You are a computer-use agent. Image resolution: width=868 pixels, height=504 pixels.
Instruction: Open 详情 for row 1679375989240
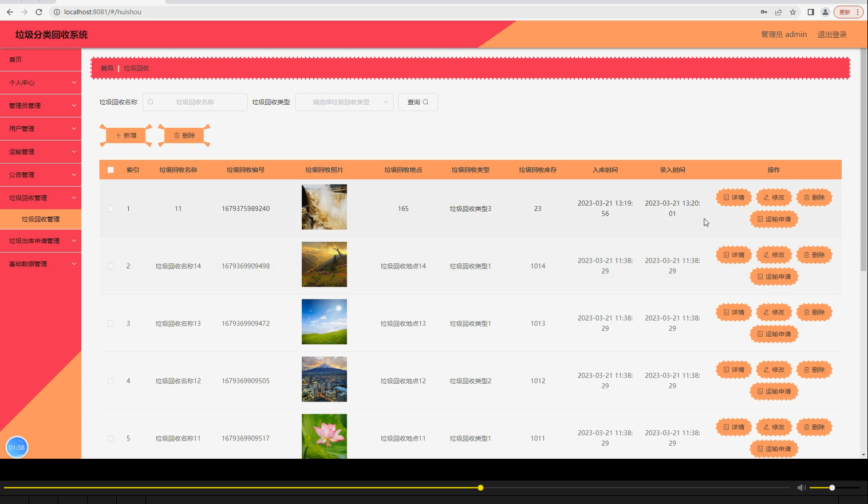733,198
